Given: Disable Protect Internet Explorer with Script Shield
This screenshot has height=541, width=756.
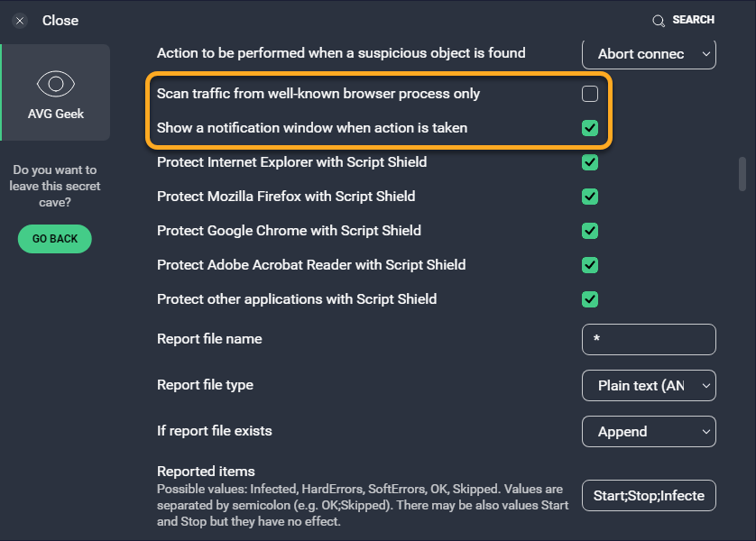Looking at the screenshot, I should click(590, 162).
